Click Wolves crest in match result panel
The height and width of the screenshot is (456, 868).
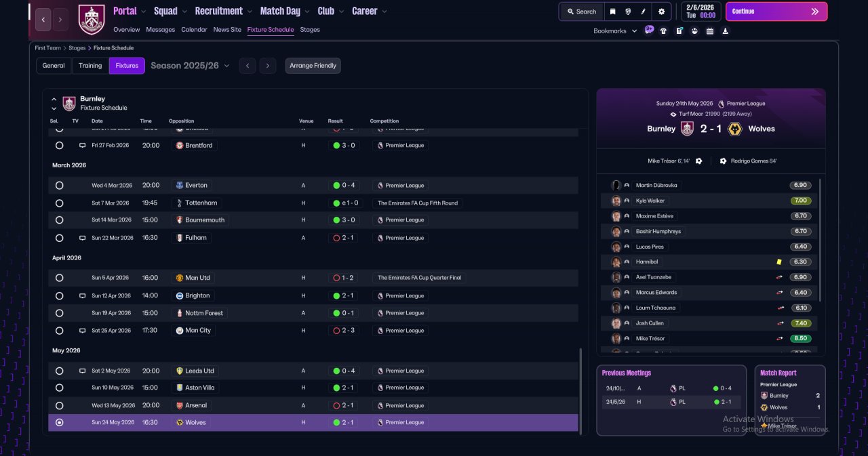coord(734,129)
